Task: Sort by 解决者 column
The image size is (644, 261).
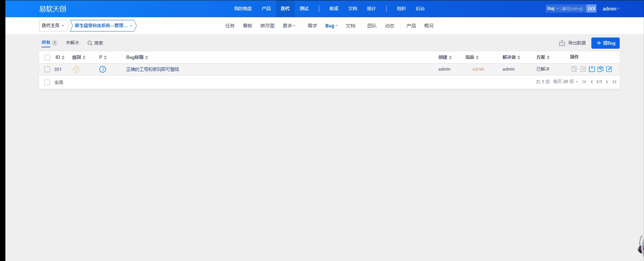Action: 519,57
